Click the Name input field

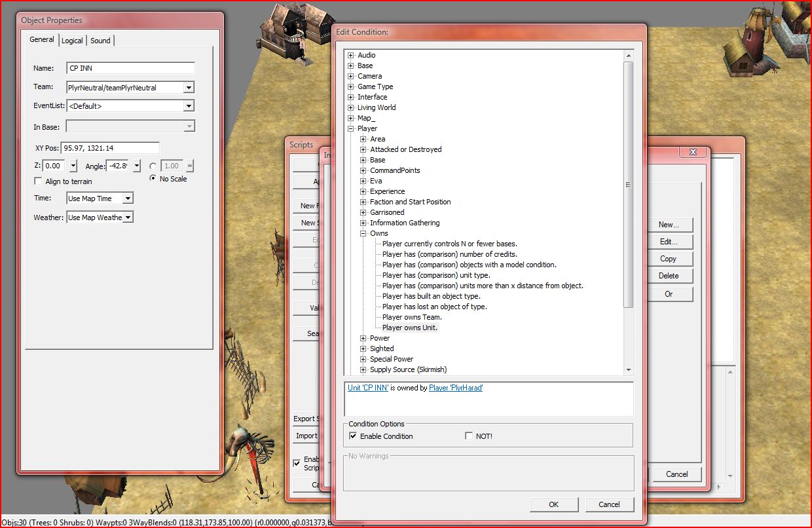coord(131,68)
